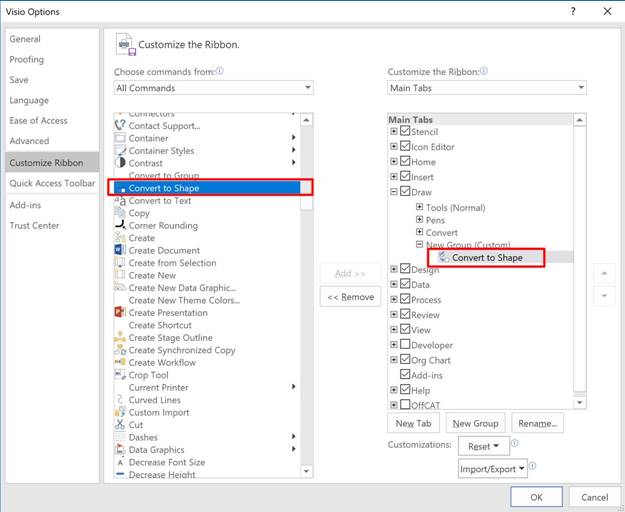
Task: Click the Container Styles command icon
Action: click(x=120, y=150)
